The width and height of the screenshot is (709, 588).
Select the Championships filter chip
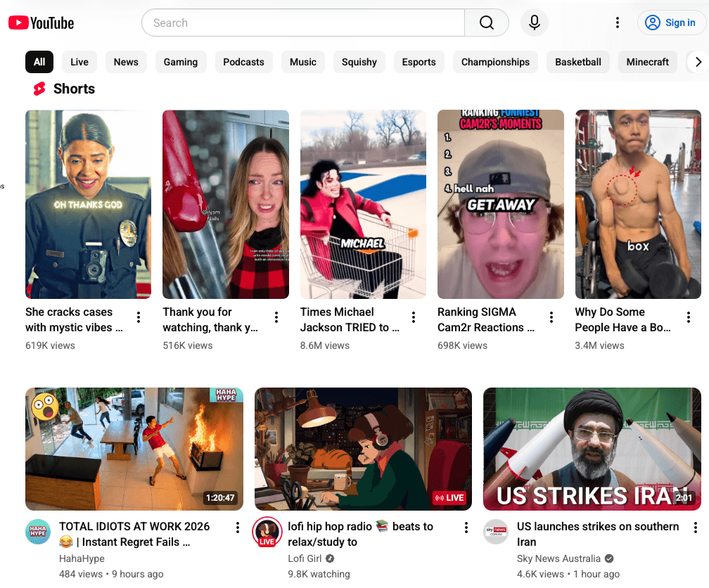tap(496, 62)
